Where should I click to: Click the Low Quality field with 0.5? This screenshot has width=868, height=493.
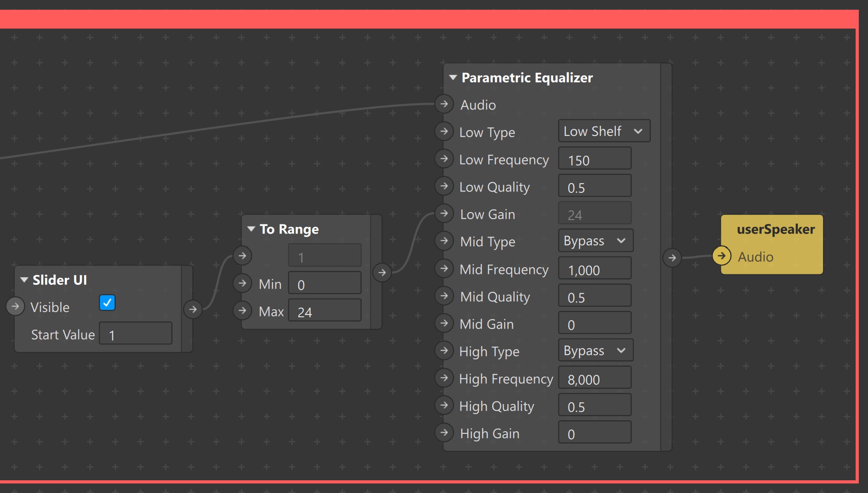point(595,186)
